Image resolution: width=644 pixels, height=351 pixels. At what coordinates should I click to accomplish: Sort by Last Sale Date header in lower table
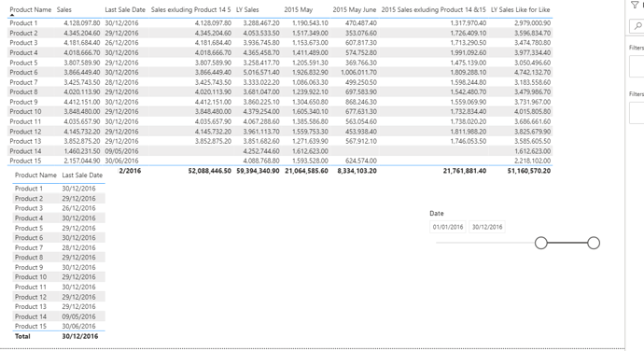[82, 175]
